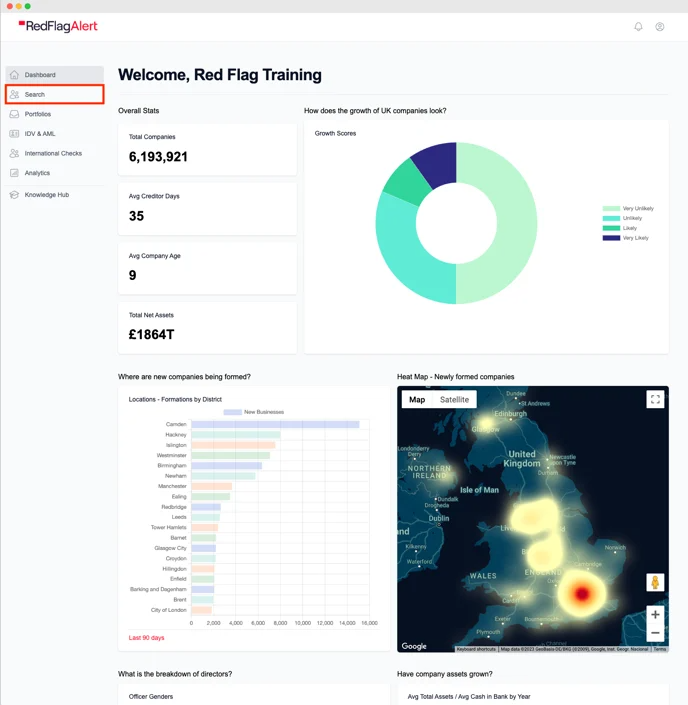Click the Last 90 days label
688x705 pixels.
146,638
